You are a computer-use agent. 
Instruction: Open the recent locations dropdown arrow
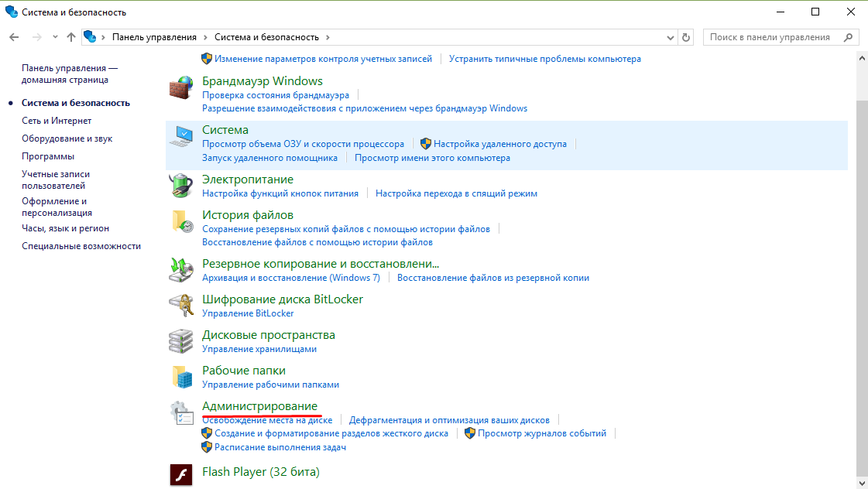pyautogui.click(x=54, y=37)
